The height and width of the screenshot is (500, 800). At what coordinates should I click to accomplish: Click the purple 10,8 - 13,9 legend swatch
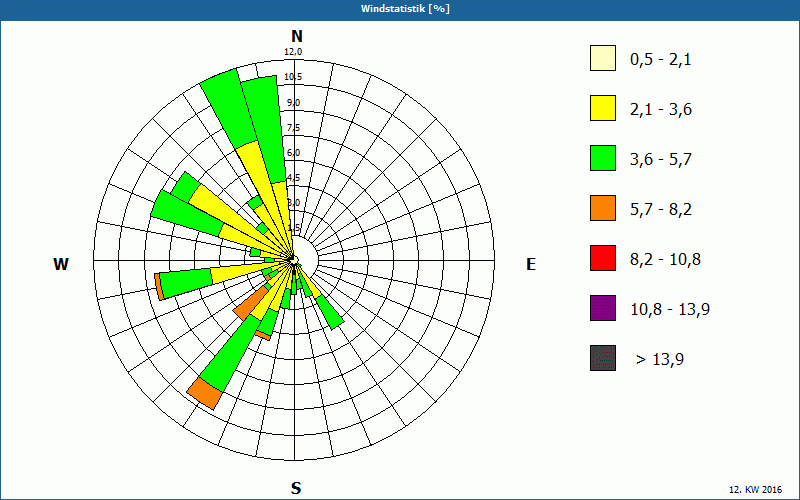coord(603,308)
